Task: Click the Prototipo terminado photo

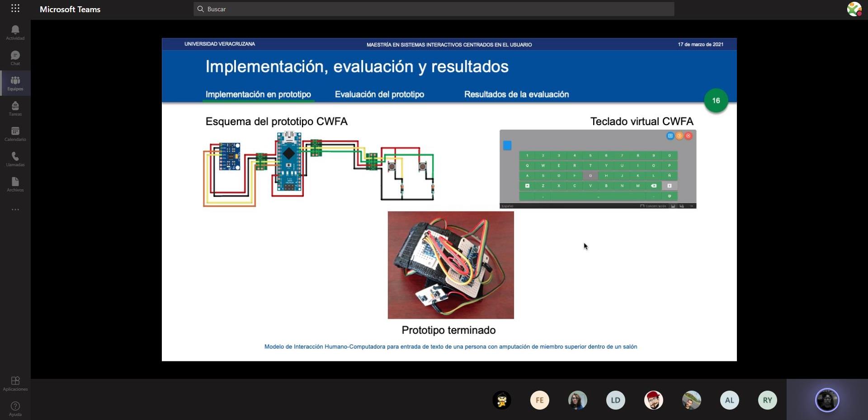Action: click(x=451, y=265)
